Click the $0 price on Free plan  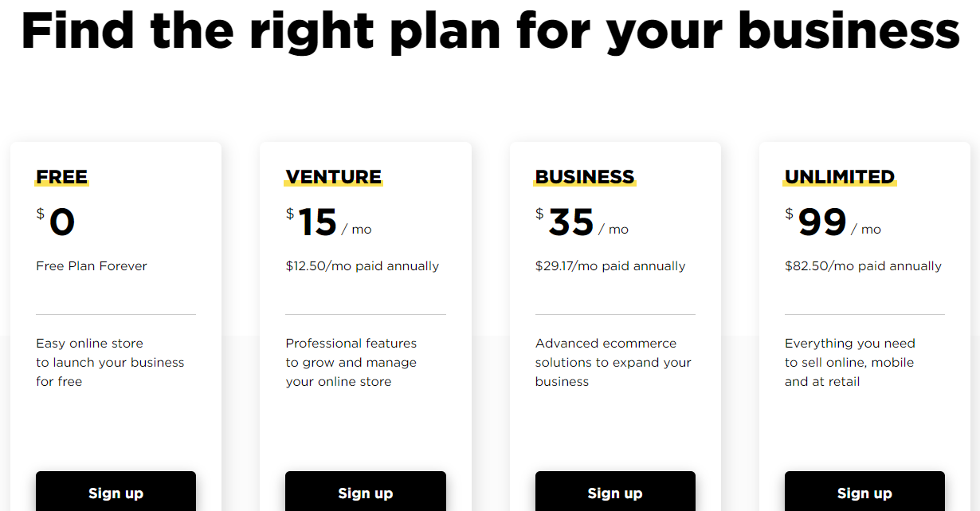tap(56, 222)
